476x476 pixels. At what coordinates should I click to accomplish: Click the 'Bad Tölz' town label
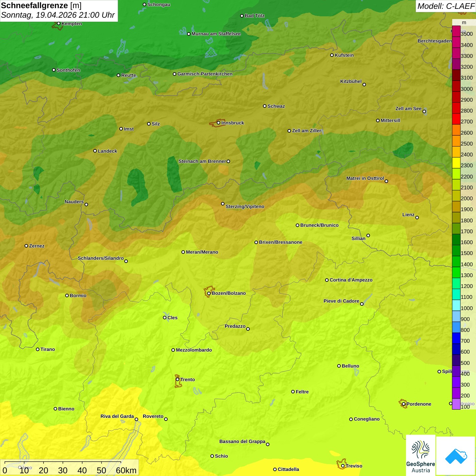(x=255, y=16)
